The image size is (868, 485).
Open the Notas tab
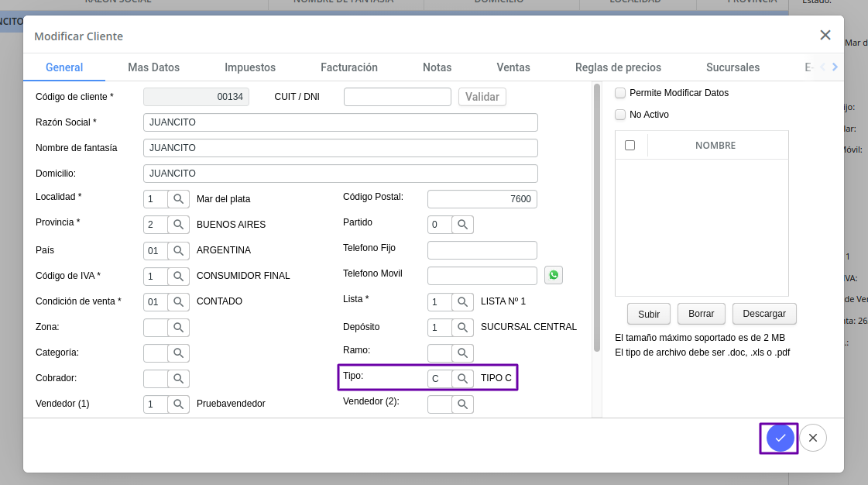[x=437, y=67]
